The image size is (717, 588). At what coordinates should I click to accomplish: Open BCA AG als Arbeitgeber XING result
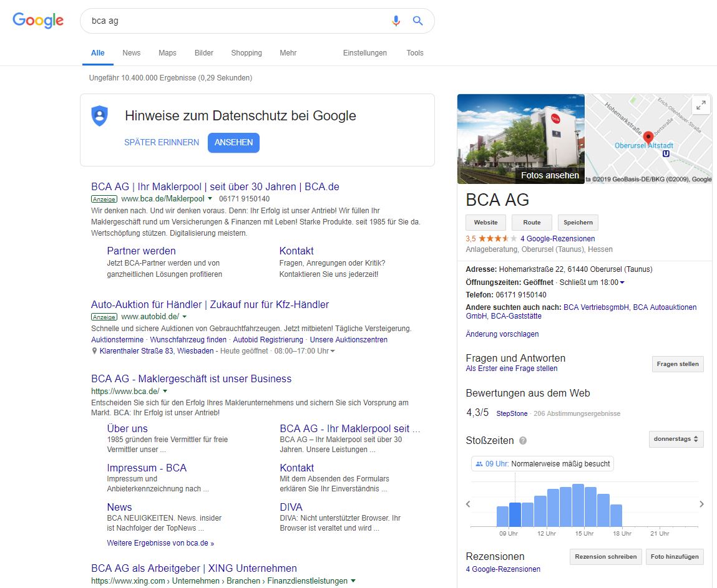click(194, 568)
